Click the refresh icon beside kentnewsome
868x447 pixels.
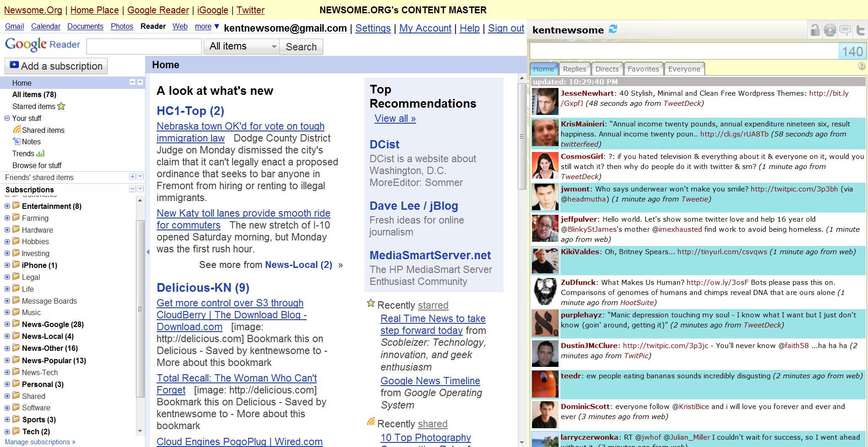point(613,29)
